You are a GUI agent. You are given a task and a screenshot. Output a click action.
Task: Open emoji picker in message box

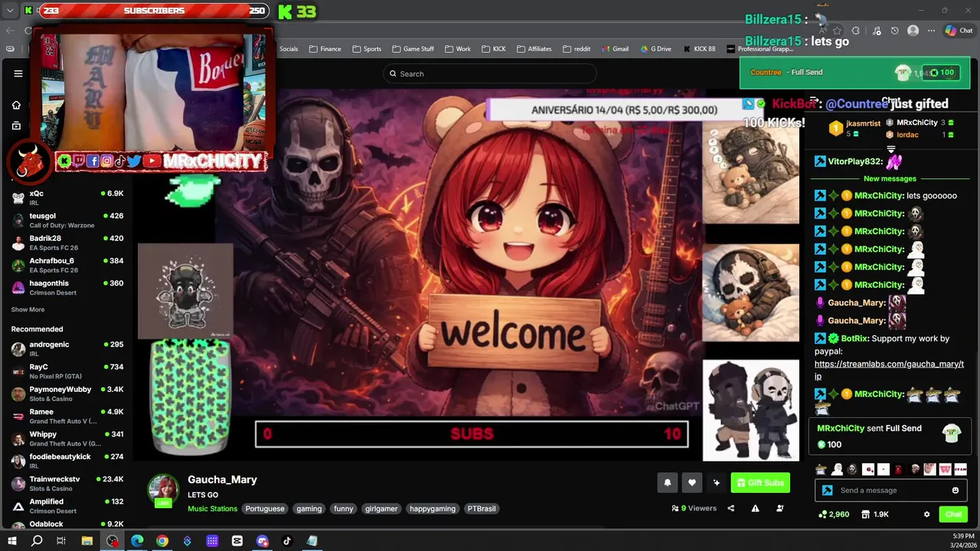point(955,491)
